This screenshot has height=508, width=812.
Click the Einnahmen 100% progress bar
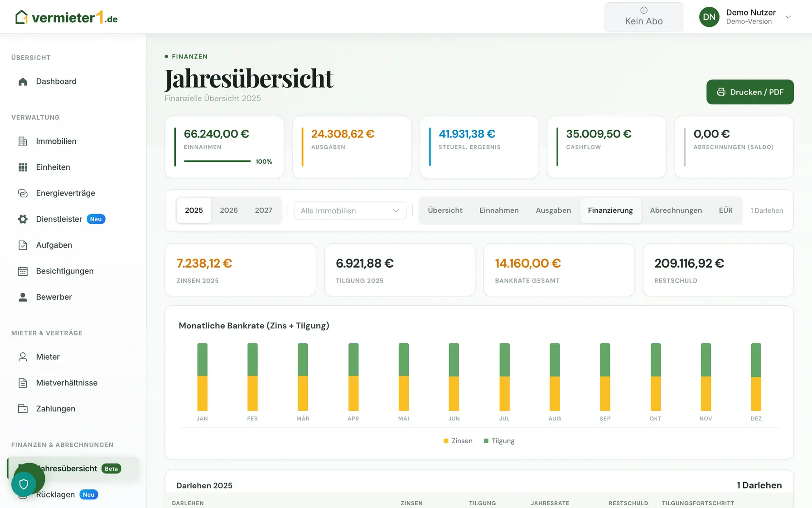click(x=217, y=161)
